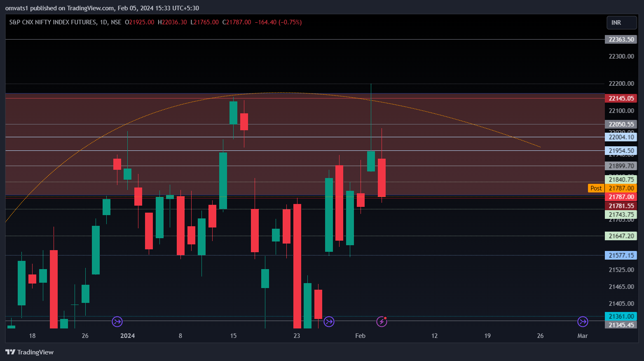Select the 22050.55 price label

pyautogui.click(x=621, y=124)
